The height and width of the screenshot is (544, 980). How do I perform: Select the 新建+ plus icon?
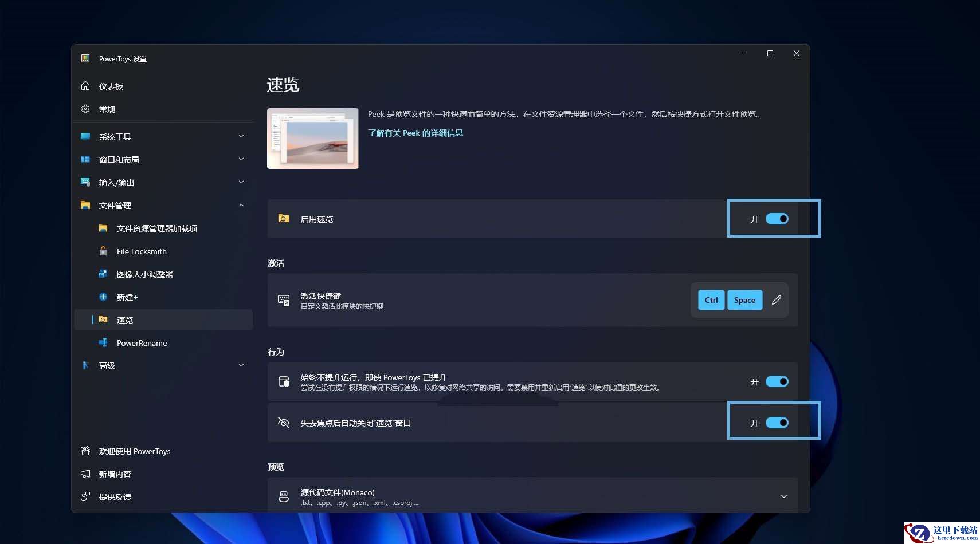point(103,297)
